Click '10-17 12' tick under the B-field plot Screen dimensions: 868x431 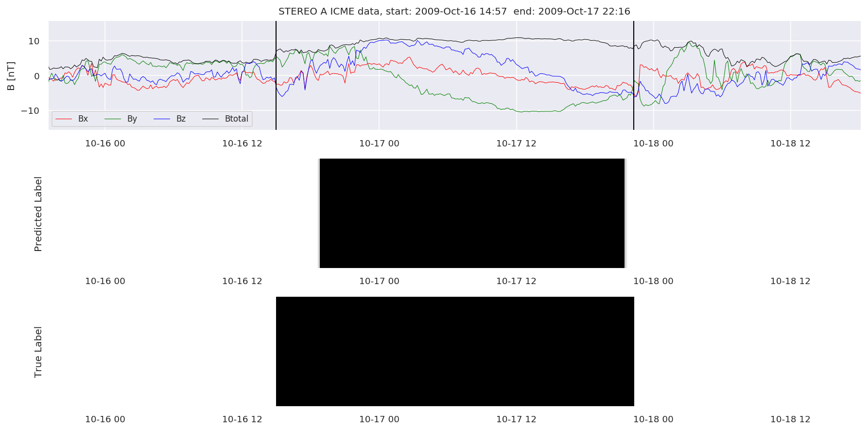(516, 144)
